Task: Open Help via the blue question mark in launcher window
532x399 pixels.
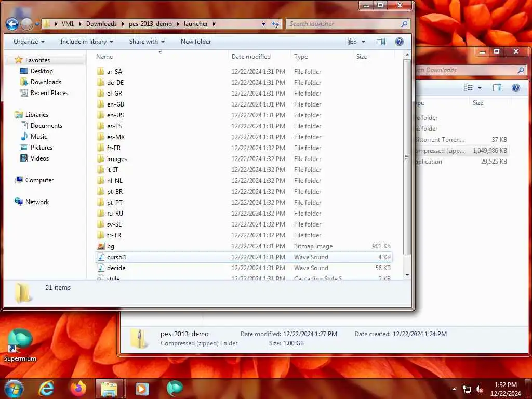Action: 400,42
